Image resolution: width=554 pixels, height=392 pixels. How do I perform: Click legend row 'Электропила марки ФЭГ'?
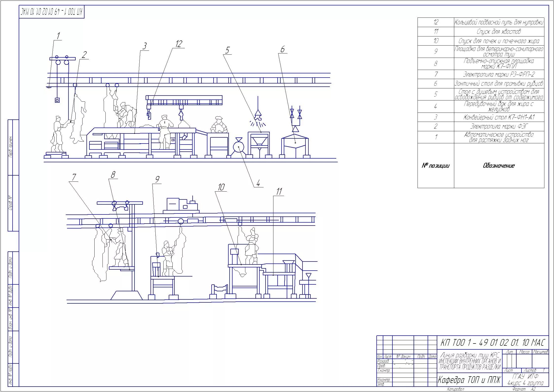pos(499,127)
